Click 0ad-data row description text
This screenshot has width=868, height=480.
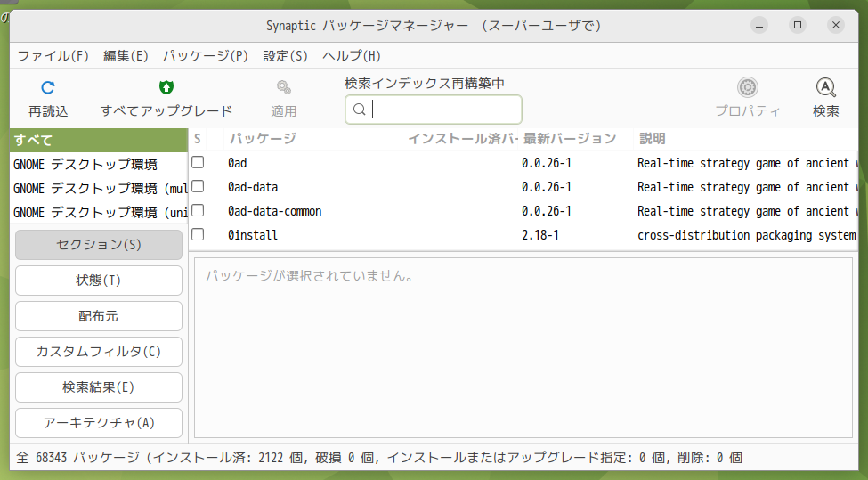[x=747, y=187]
